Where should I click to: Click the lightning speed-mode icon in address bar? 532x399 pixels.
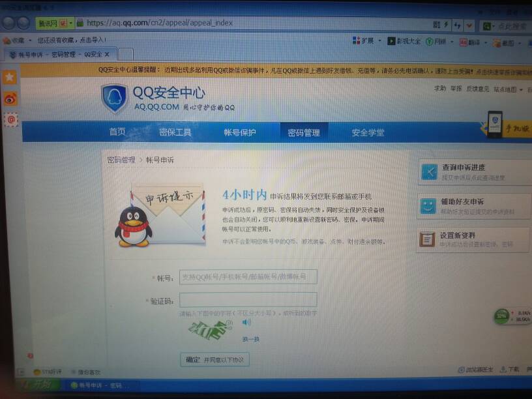pyautogui.click(x=446, y=24)
